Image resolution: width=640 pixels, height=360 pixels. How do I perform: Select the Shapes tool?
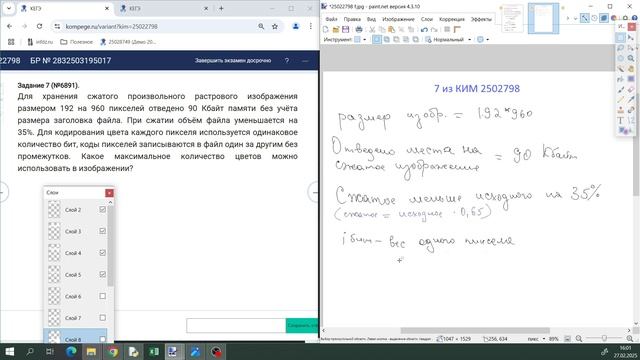[623, 131]
